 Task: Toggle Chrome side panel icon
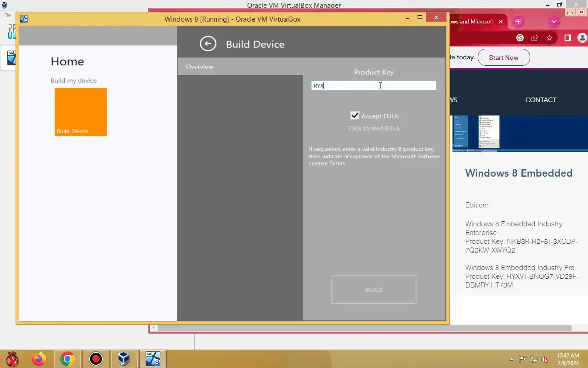(x=568, y=38)
